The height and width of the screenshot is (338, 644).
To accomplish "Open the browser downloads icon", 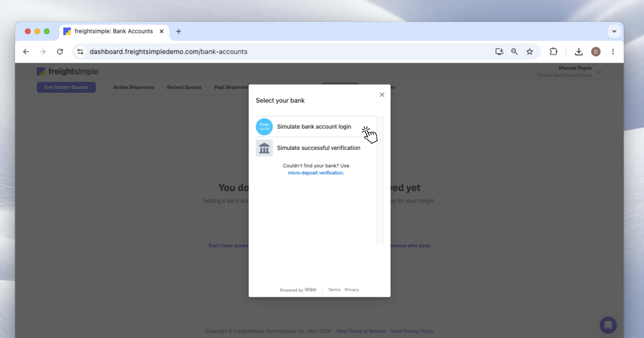I will [x=579, y=52].
